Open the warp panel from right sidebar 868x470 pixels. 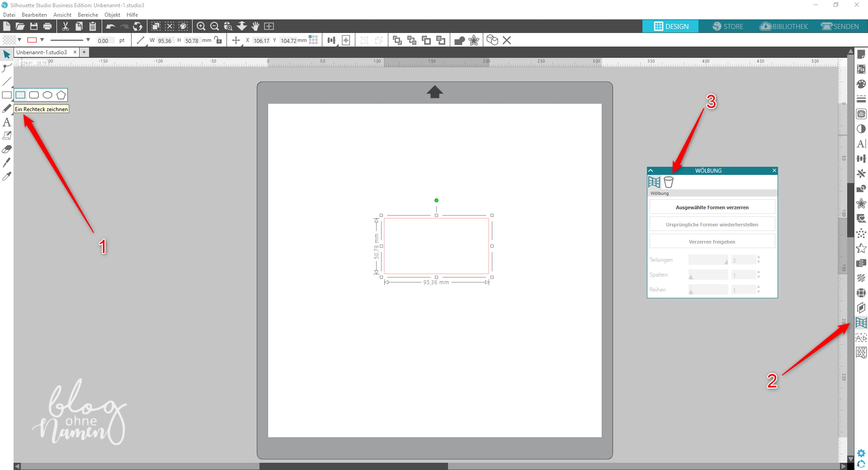click(x=861, y=323)
